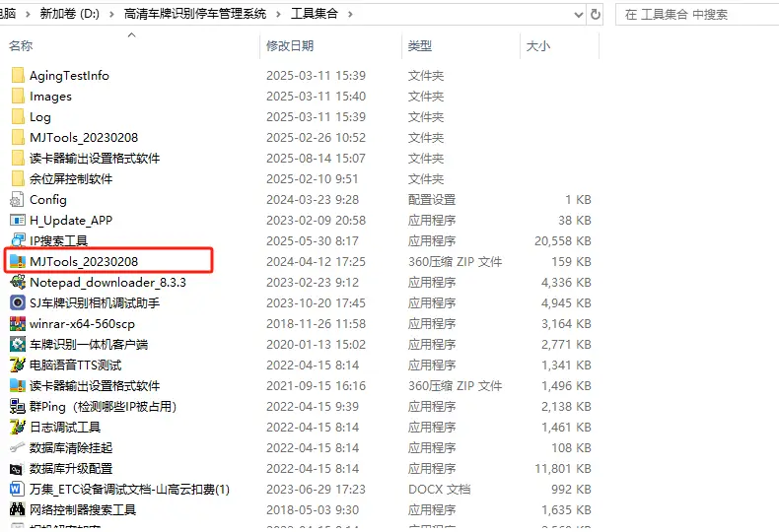
Task: Click the 数据库升级配置 icon
Action: tap(18, 469)
